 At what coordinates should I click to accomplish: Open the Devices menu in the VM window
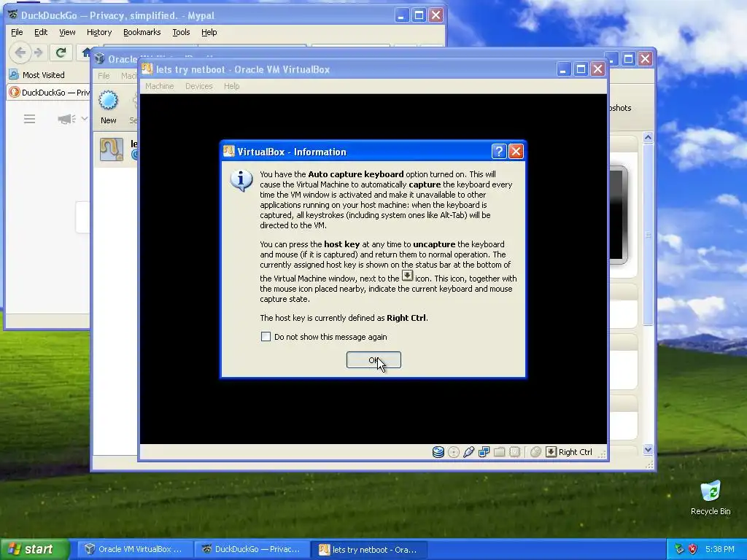198,86
